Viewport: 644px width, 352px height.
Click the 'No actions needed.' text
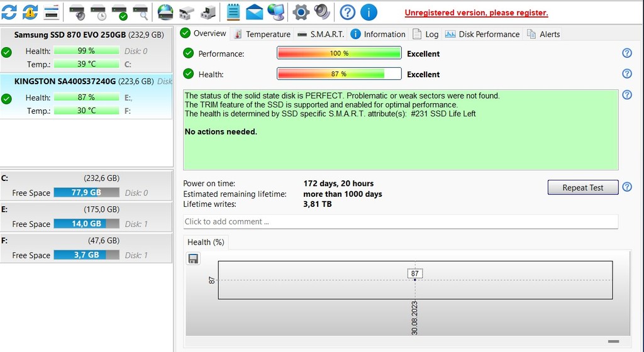click(x=221, y=132)
